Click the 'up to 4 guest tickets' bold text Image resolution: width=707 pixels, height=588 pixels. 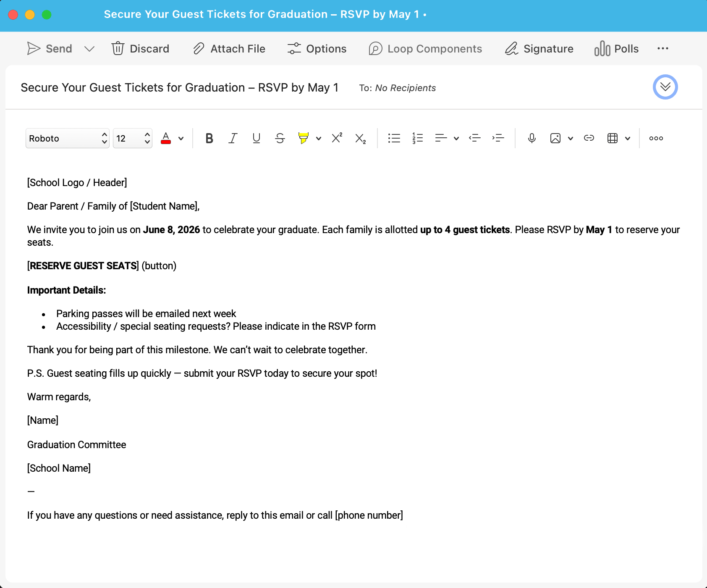[x=465, y=230]
